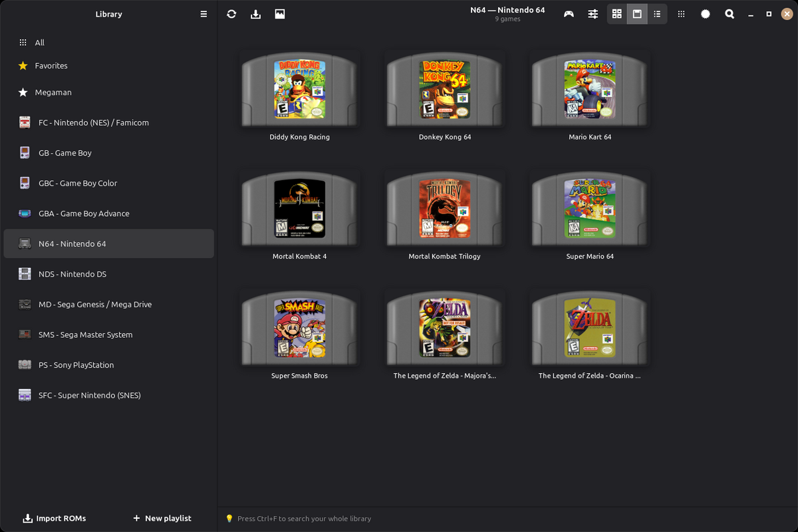Switch to grid view mode
Viewport: 798px width, 532px height.
[x=617, y=14]
